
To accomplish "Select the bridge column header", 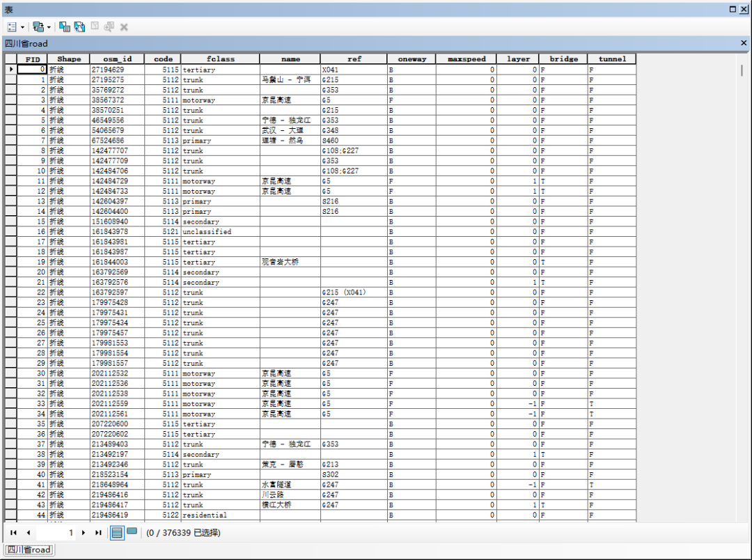I will pyautogui.click(x=563, y=59).
